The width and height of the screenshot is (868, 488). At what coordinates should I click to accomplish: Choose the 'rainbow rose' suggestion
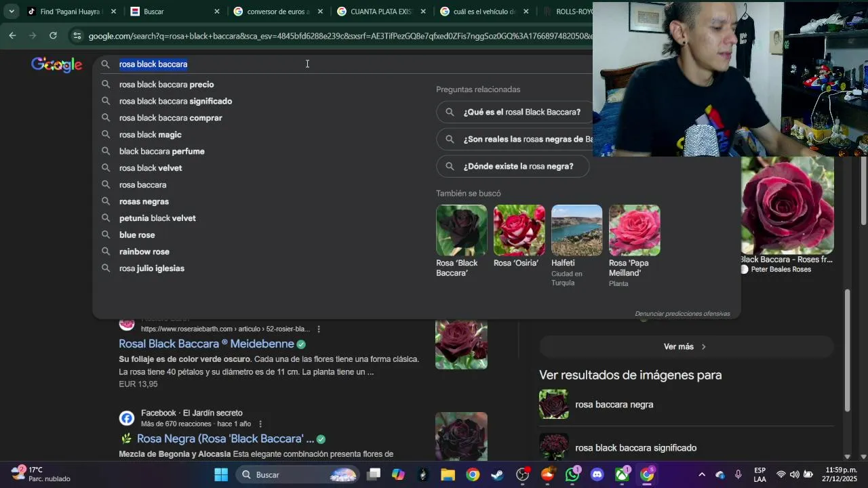click(144, 251)
